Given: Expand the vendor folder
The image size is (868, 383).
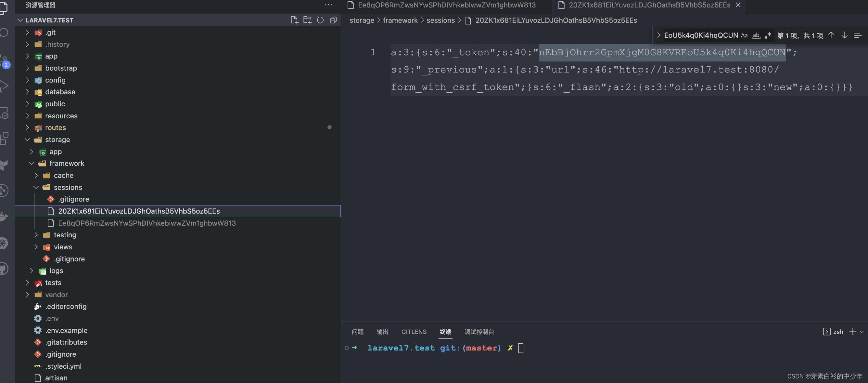Looking at the screenshot, I should 56,295.
